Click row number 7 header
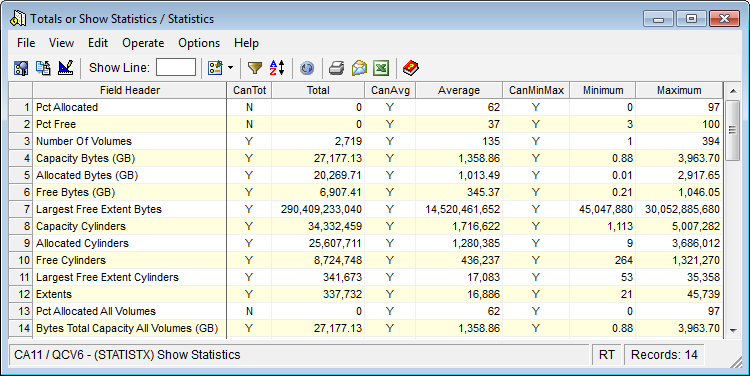The image size is (750, 376). click(x=21, y=209)
